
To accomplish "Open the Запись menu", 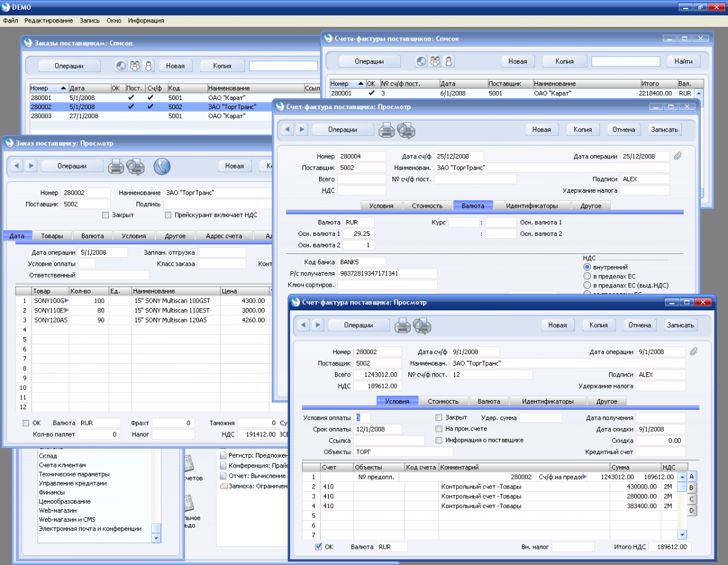I will pyautogui.click(x=90, y=21).
